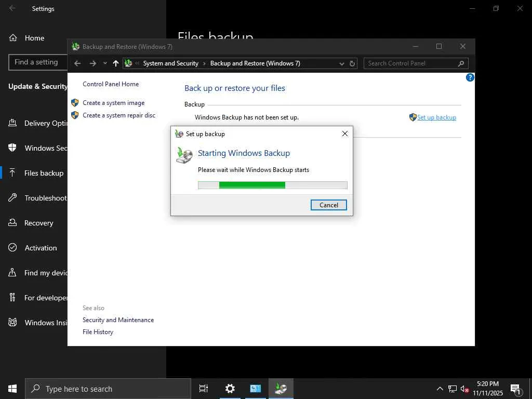Click the Backup and Restore address bar icon
This screenshot has width=532, height=399.
pyautogui.click(x=128, y=63)
